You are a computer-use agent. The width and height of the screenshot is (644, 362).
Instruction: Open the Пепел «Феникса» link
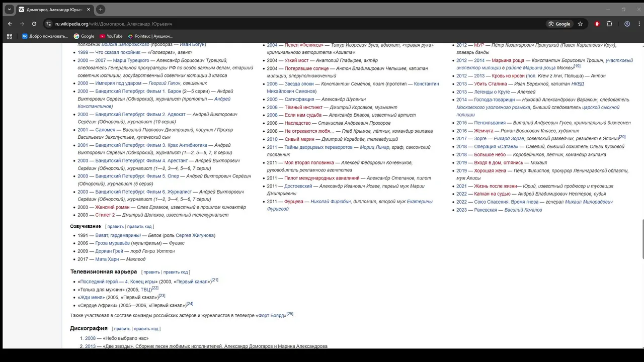(303, 45)
